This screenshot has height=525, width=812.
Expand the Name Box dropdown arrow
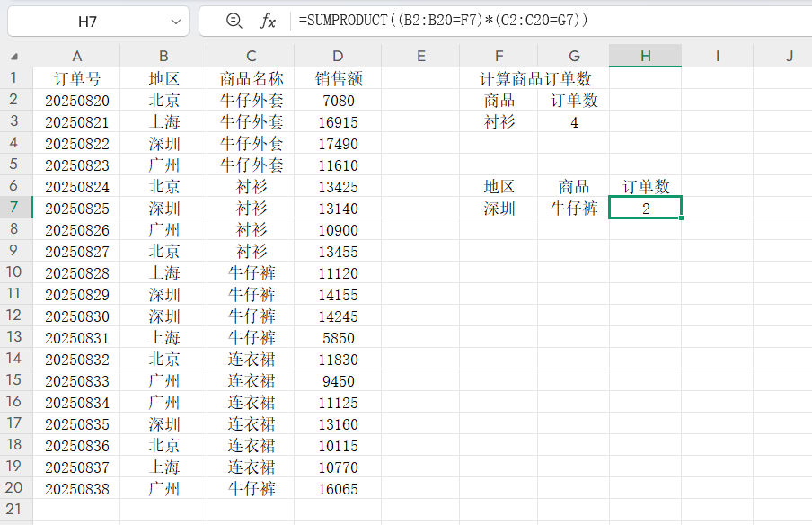click(174, 21)
